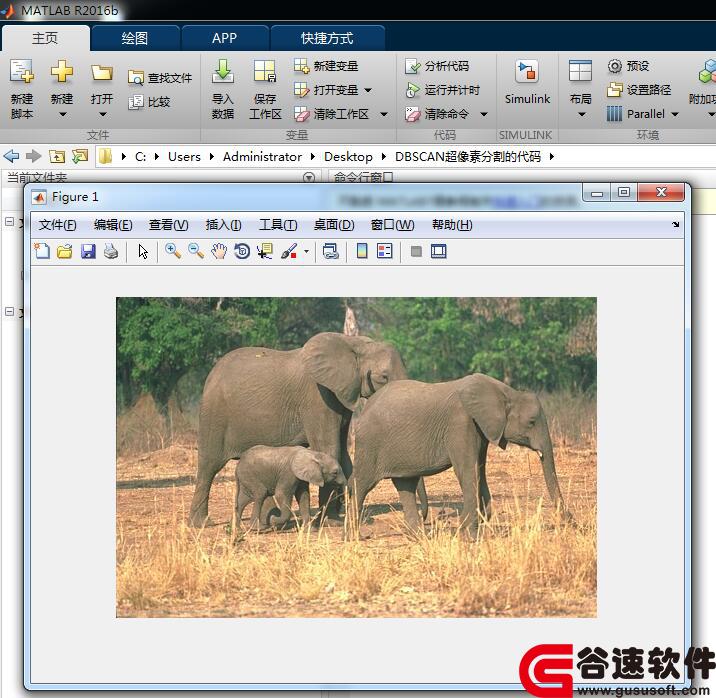Expand the Parallel dropdown arrow

(x=674, y=114)
